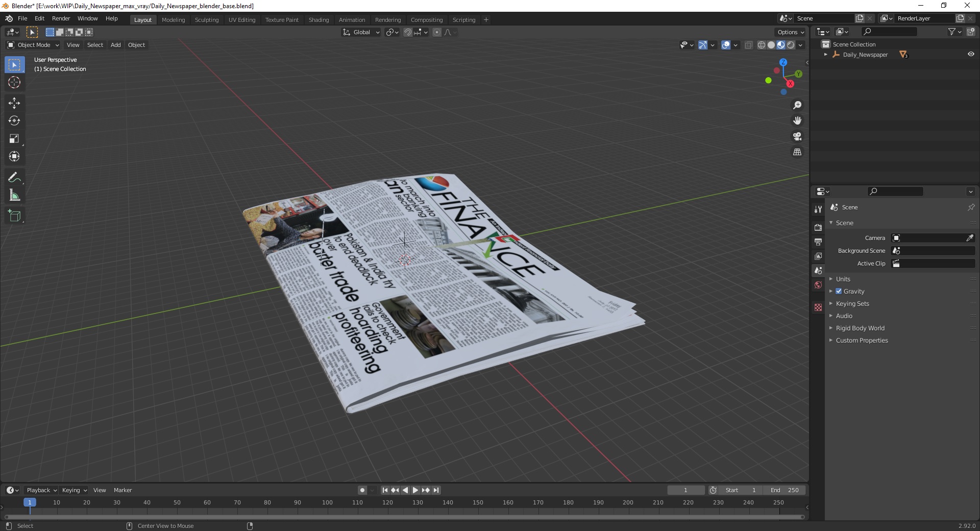Open the Marker menu in timeline
Viewport: 980px width, 531px height.
coord(122,490)
